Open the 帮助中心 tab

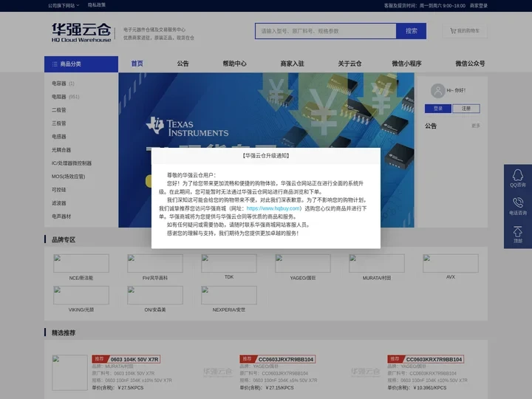point(234,64)
